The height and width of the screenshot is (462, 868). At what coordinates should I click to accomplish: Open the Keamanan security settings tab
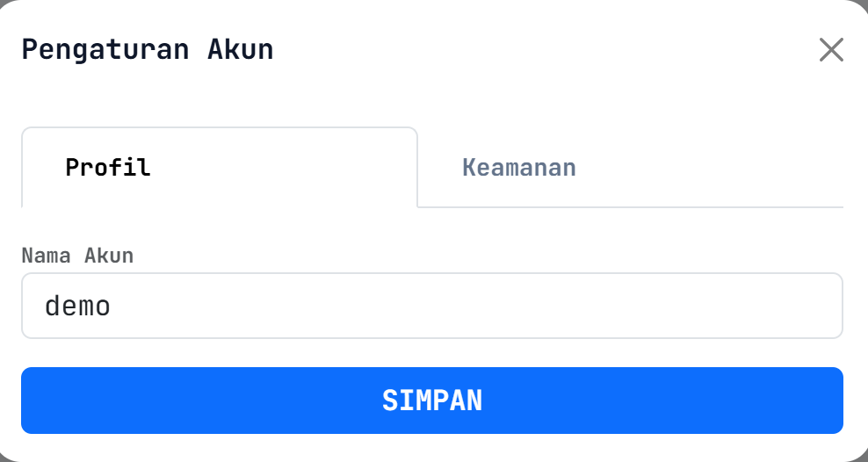[x=519, y=167]
